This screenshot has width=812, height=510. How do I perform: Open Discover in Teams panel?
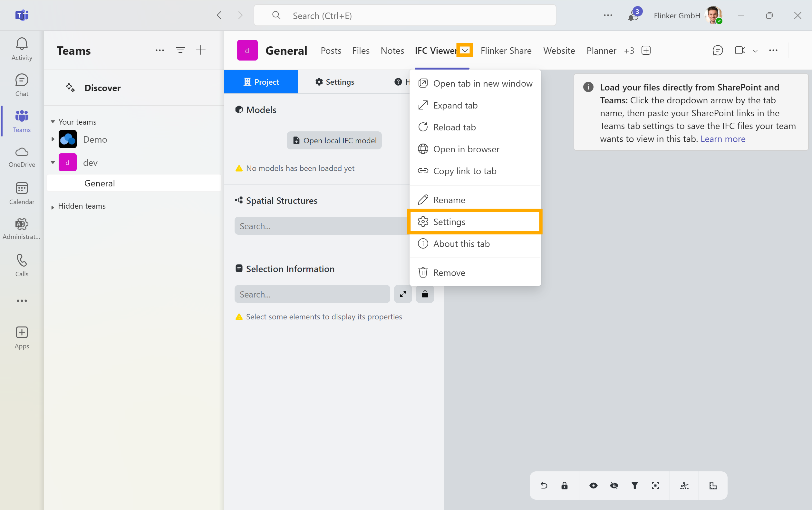(x=102, y=88)
